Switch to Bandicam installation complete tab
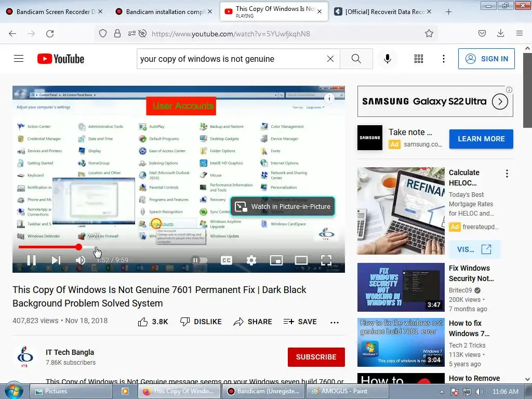 pos(164,11)
